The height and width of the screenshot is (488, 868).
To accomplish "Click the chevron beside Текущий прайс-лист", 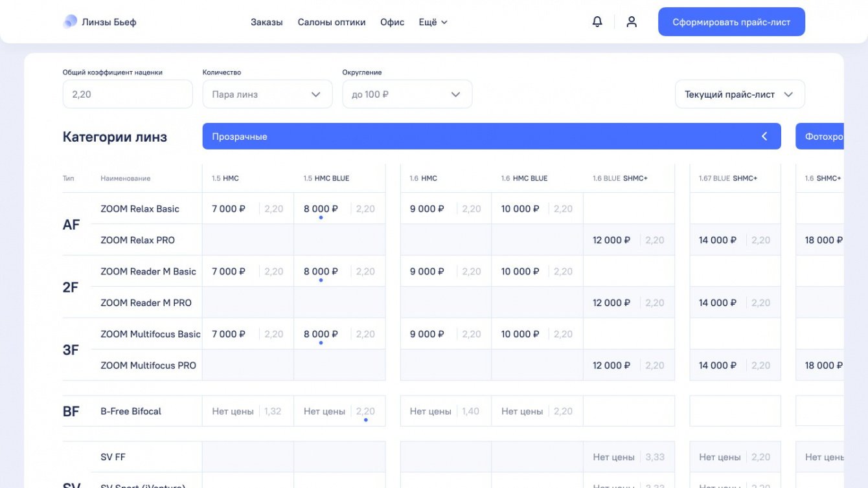I will pyautogui.click(x=788, y=94).
